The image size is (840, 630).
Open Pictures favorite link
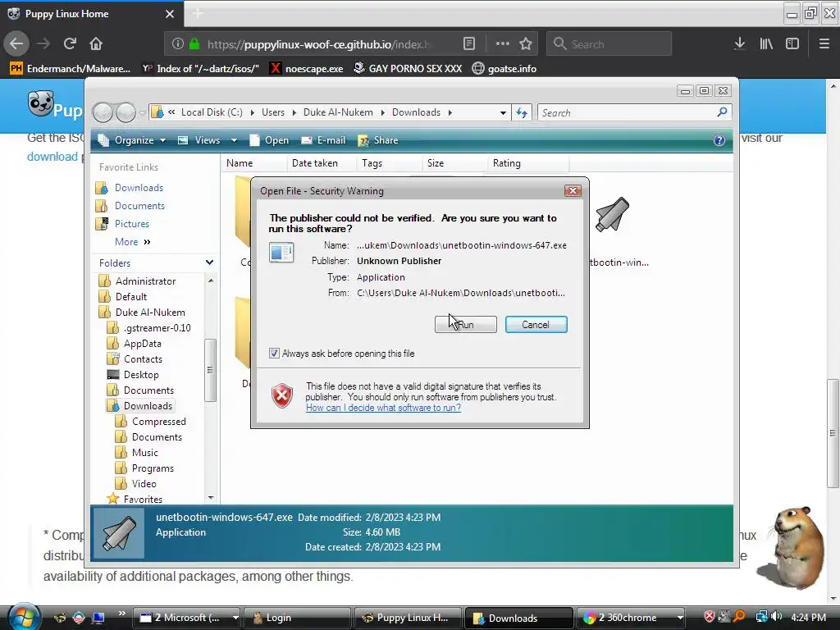coord(132,224)
